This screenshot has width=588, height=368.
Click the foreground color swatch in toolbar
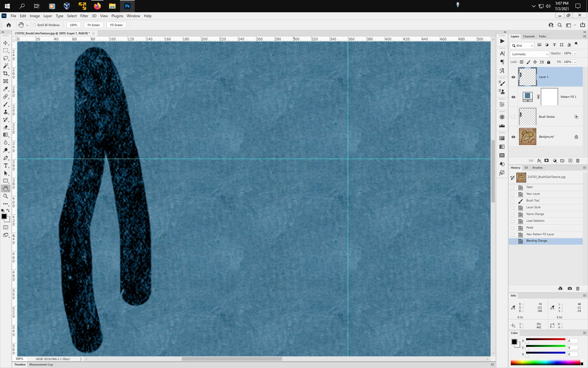click(x=4, y=217)
